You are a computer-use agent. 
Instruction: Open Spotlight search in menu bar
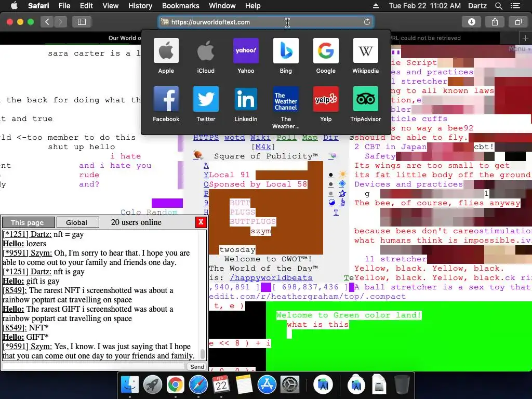498,6
